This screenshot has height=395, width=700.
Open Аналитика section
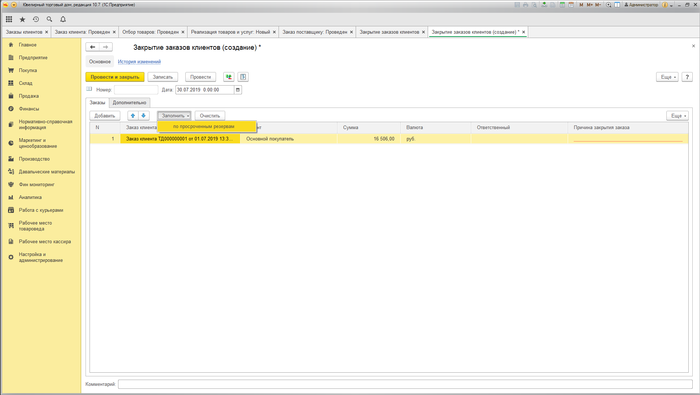click(x=30, y=197)
